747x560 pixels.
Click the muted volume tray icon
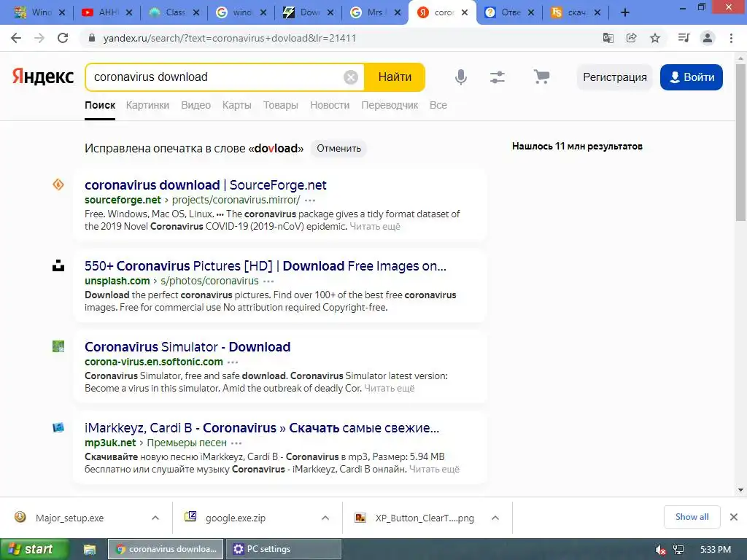660,550
